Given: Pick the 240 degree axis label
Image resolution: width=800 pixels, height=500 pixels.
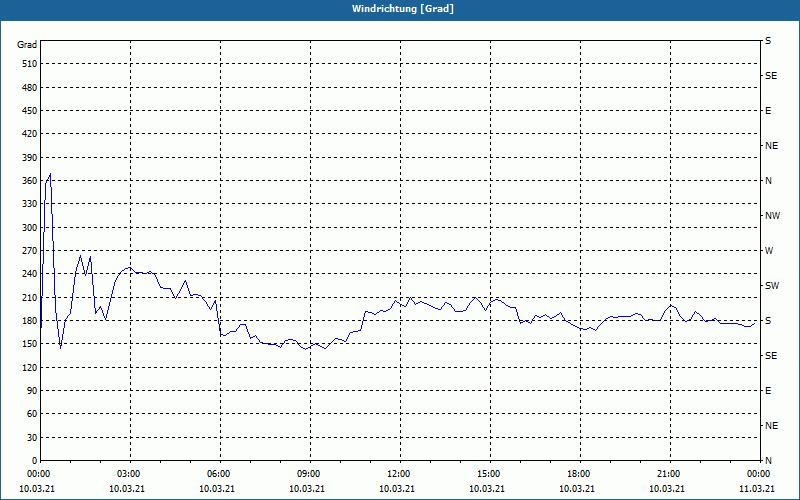Looking at the screenshot, I should [x=30, y=274].
